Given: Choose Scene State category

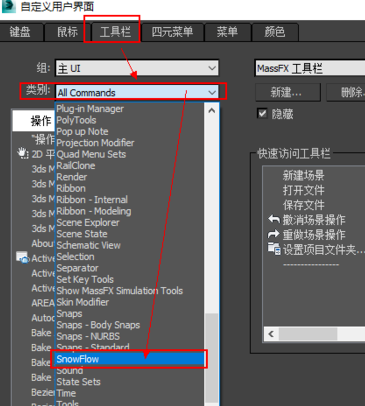Looking at the screenshot, I should pyautogui.click(x=82, y=234).
